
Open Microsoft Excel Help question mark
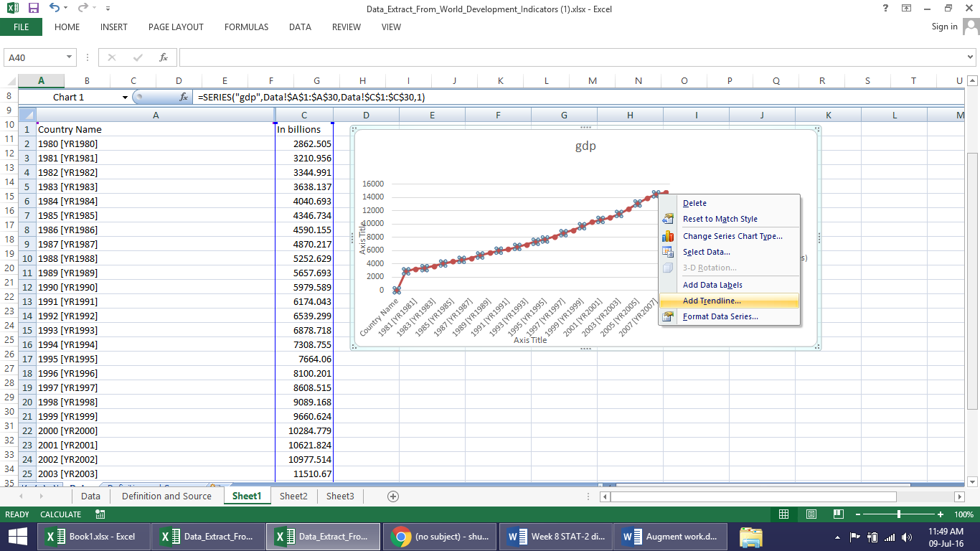[x=886, y=9]
